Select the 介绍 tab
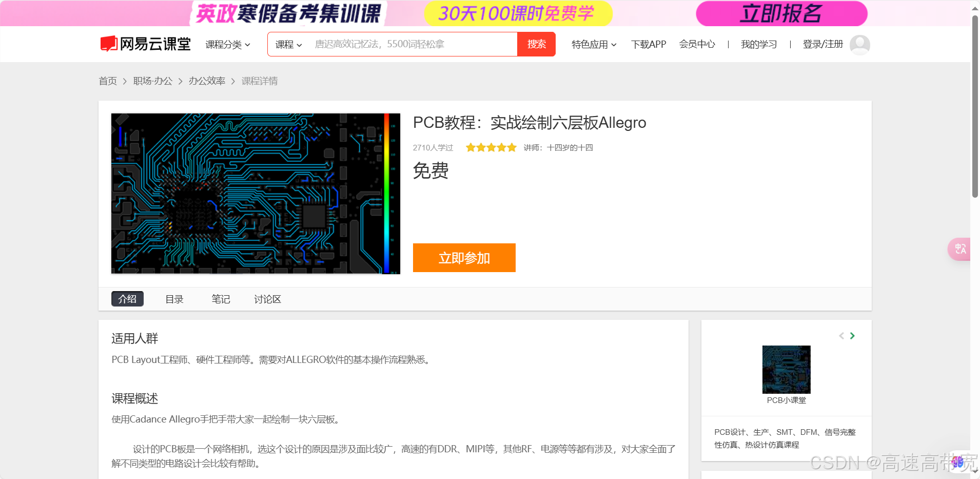 (127, 299)
